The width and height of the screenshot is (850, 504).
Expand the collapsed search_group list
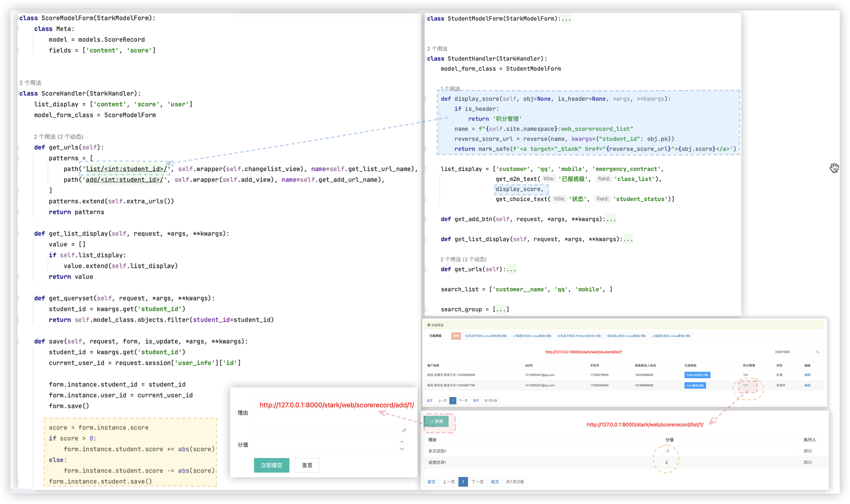[x=501, y=309]
